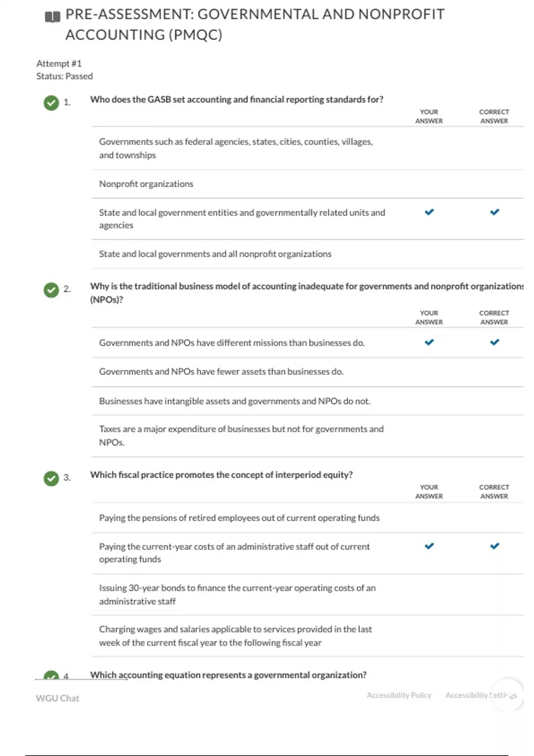The width and height of the screenshot is (534, 756).
Task: Select the 'Governments and NPOs have fewer assets' row
Action: point(221,372)
